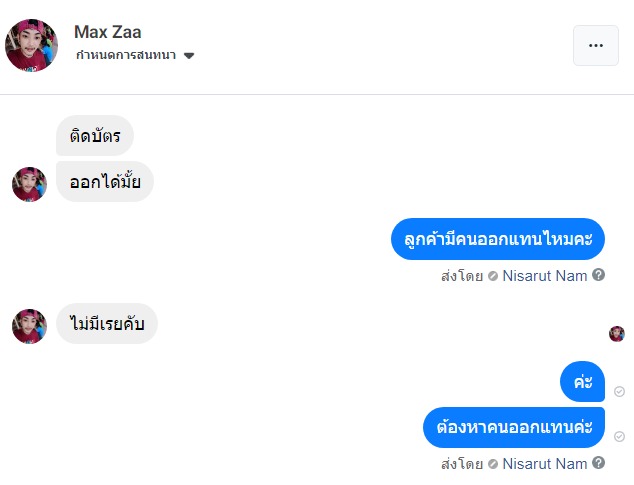Open Max Zaa's profile from name heading
Image resolution: width=634 pixels, height=485 pixels.
[x=108, y=32]
